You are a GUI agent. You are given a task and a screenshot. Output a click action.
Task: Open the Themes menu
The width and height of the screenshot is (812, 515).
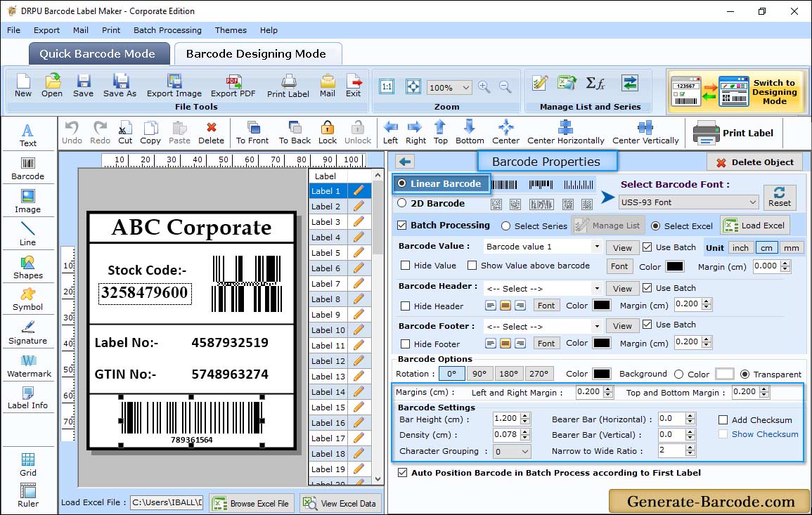click(231, 30)
